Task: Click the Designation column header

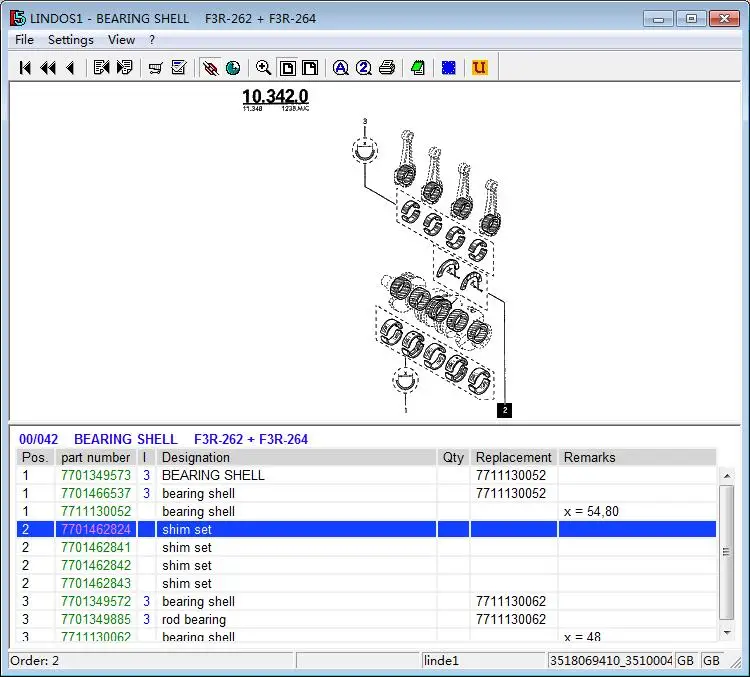Action: coord(296,457)
